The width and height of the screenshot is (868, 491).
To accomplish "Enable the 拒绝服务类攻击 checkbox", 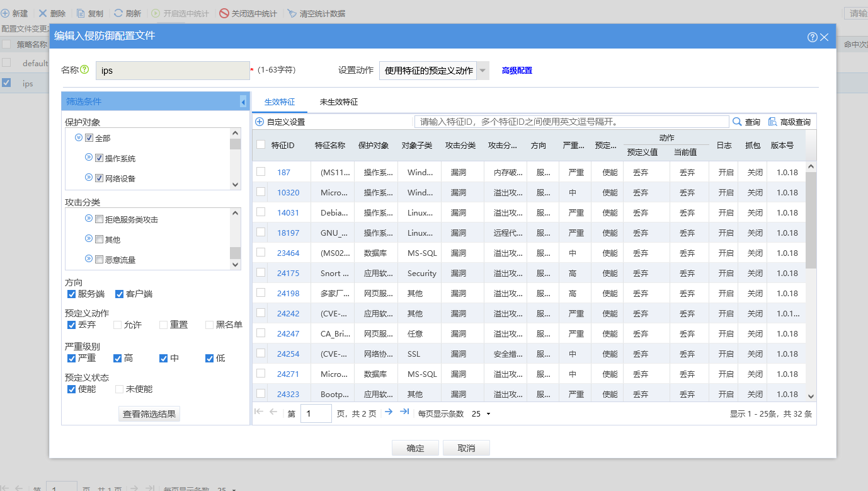I will pyautogui.click(x=99, y=219).
